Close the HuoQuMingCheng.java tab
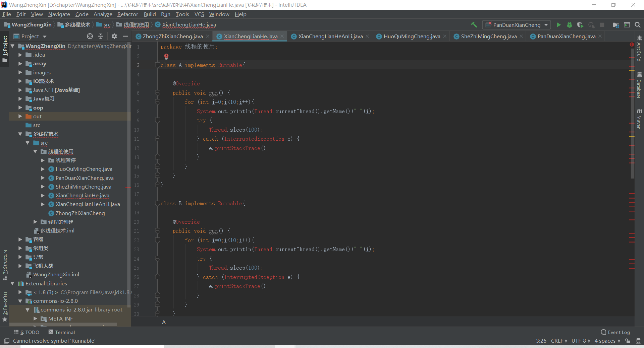This screenshot has width=644, height=348. [x=445, y=36]
